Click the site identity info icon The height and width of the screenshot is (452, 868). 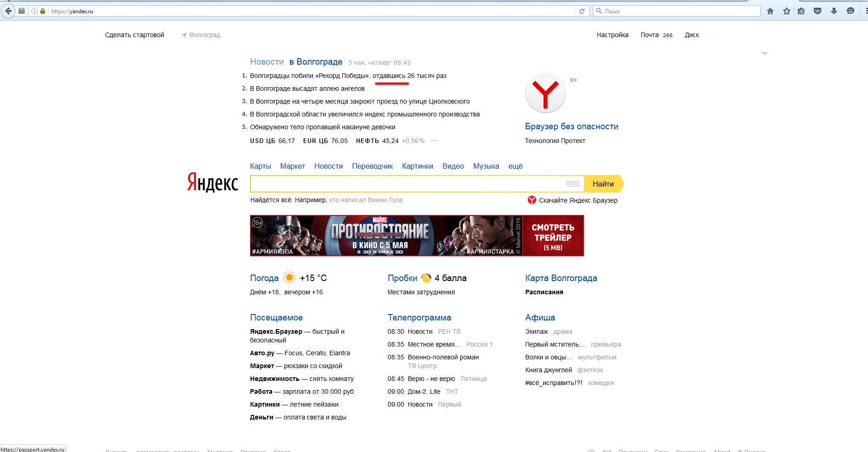[x=34, y=11]
